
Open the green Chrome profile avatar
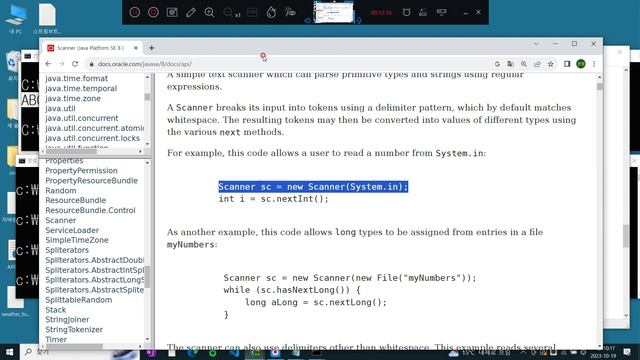(581, 64)
